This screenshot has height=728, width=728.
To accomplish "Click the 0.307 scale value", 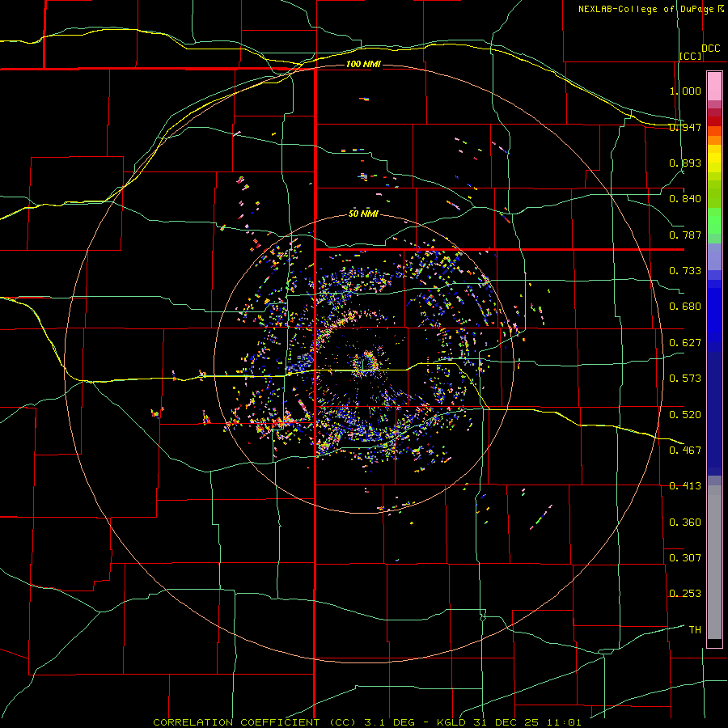I will [x=685, y=558].
